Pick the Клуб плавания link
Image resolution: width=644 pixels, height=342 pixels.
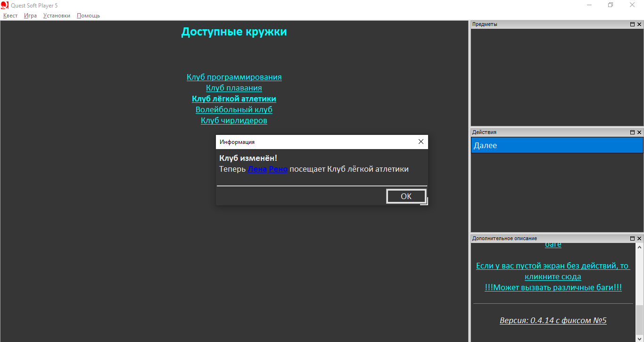pyautogui.click(x=234, y=88)
